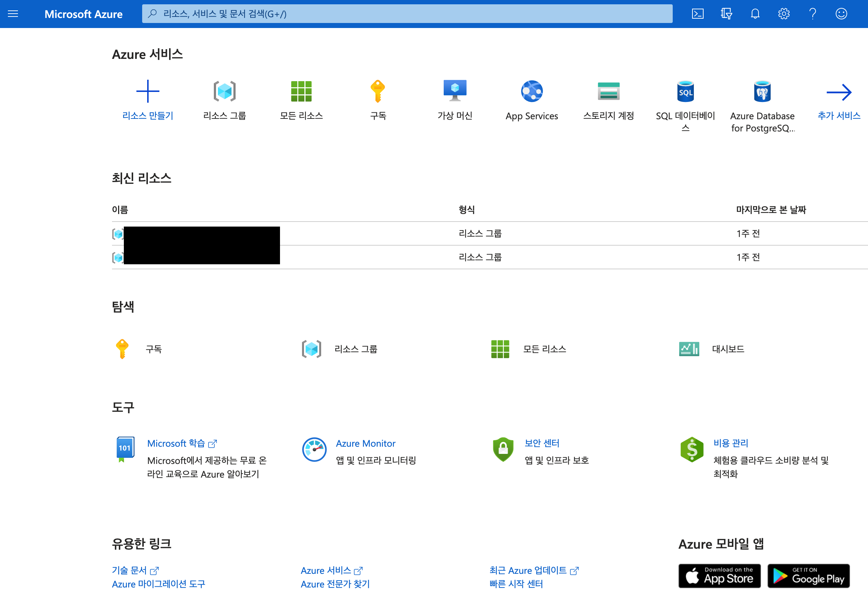Click the search box for resources

coord(407,14)
